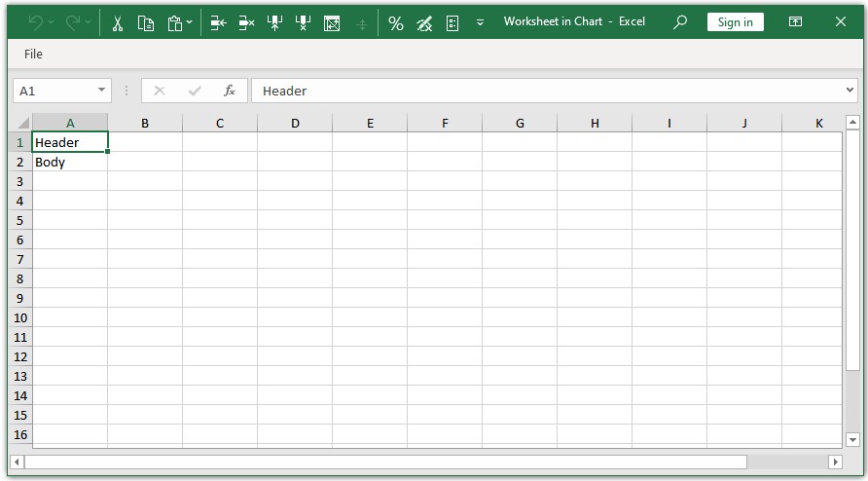Select column I header
Screen dimensions: 868x481
tap(669, 123)
